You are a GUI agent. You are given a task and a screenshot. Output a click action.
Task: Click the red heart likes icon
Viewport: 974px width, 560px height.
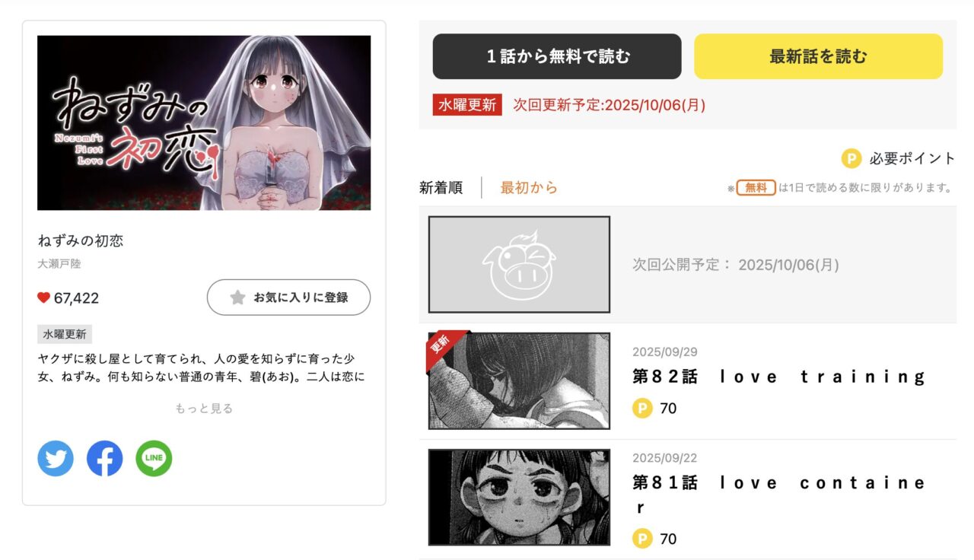43,297
